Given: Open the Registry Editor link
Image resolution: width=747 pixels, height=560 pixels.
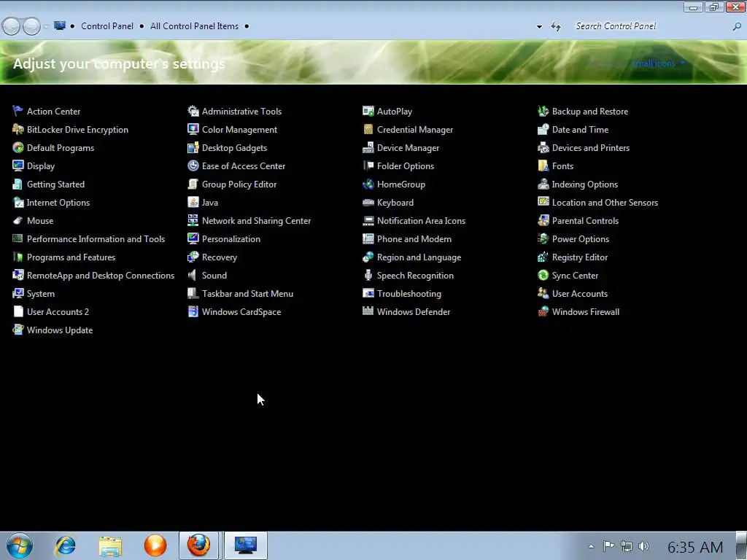Looking at the screenshot, I should point(580,257).
